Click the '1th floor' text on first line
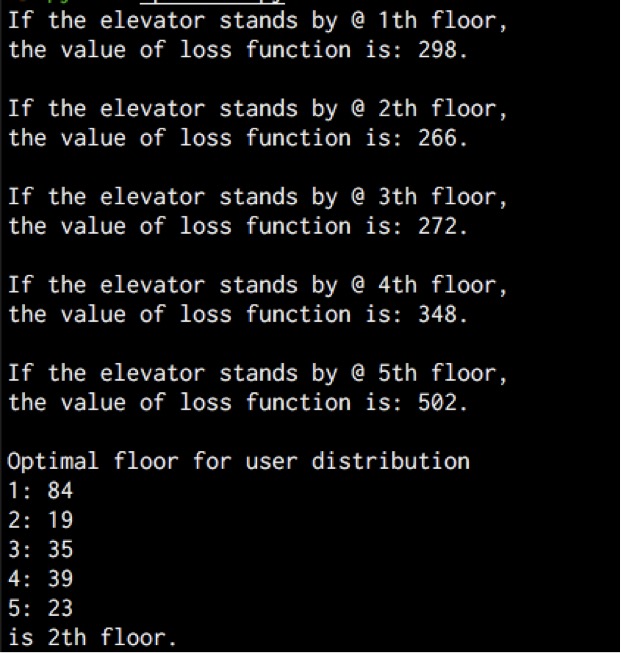The height and width of the screenshot is (653, 621). coord(437,21)
